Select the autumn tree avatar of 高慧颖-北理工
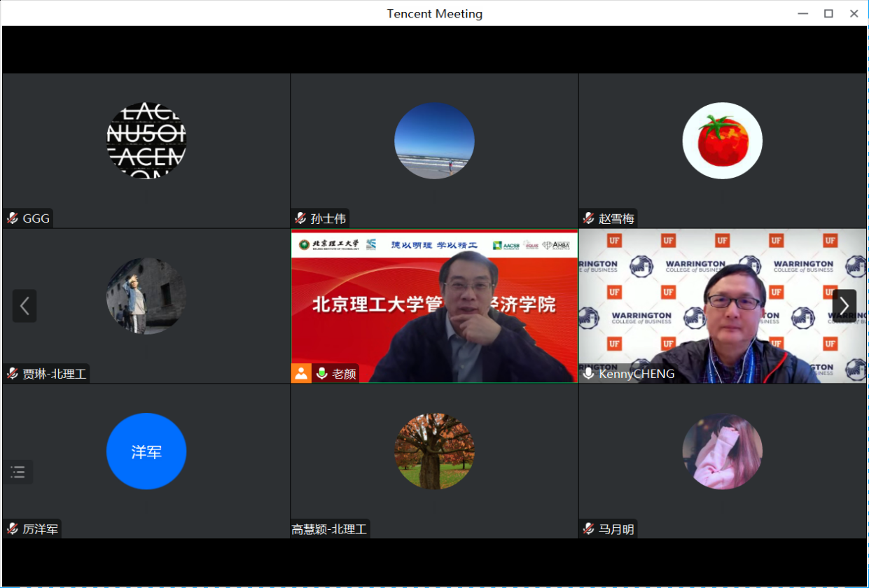This screenshot has height=588, width=869. pos(434,451)
